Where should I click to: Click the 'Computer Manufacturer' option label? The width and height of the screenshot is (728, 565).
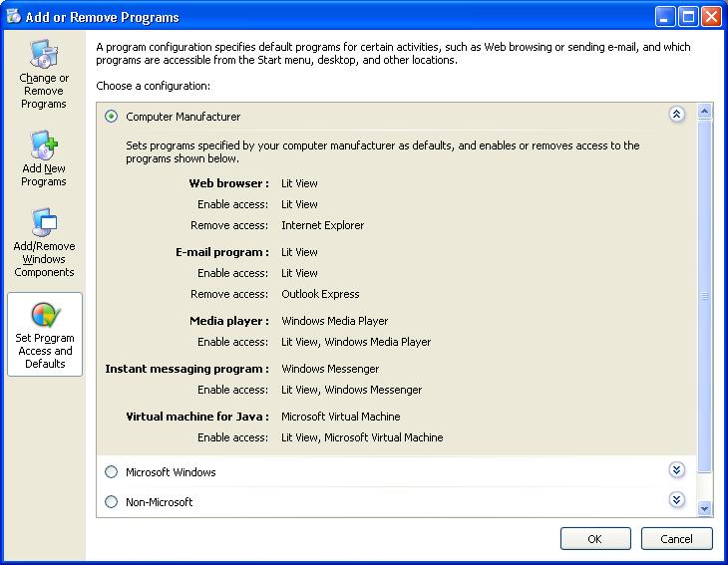click(182, 117)
